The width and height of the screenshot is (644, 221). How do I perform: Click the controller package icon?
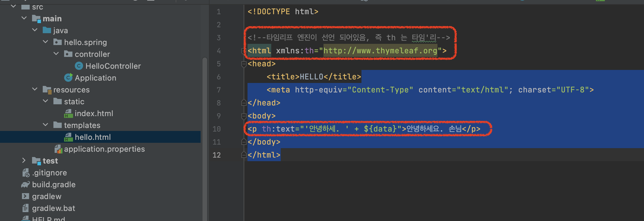pyautogui.click(x=68, y=54)
